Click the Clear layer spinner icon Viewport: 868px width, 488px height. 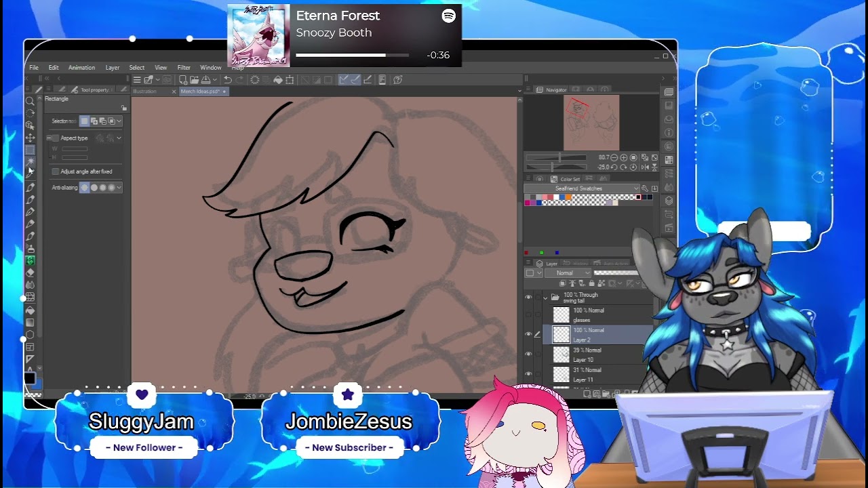tap(255, 80)
